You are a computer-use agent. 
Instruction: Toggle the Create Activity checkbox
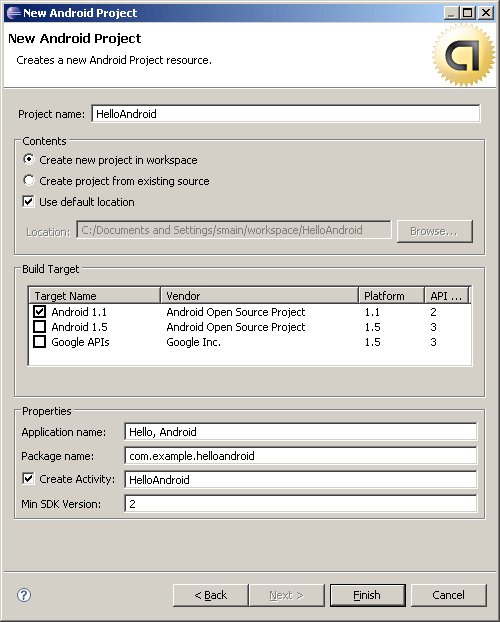pyautogui.click(x=29, y=479)
